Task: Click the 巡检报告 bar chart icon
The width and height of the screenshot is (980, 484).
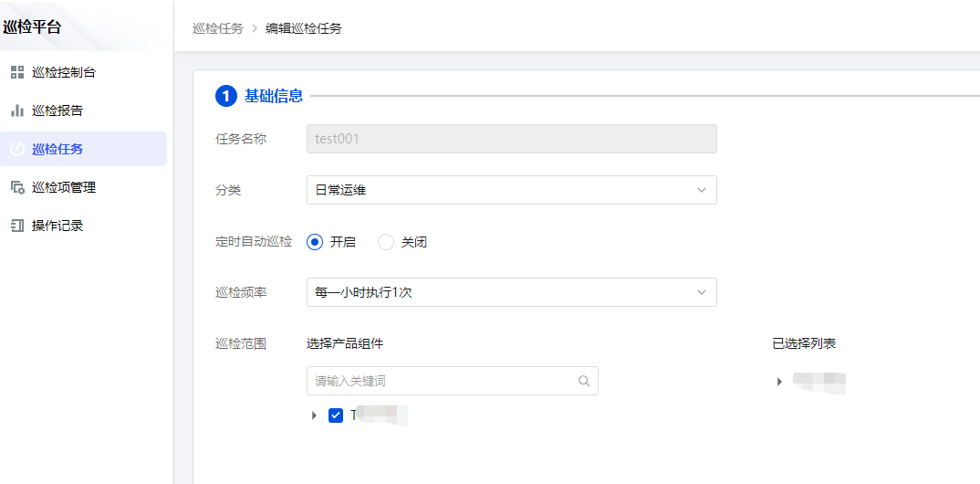Action: tap(17, 110)
